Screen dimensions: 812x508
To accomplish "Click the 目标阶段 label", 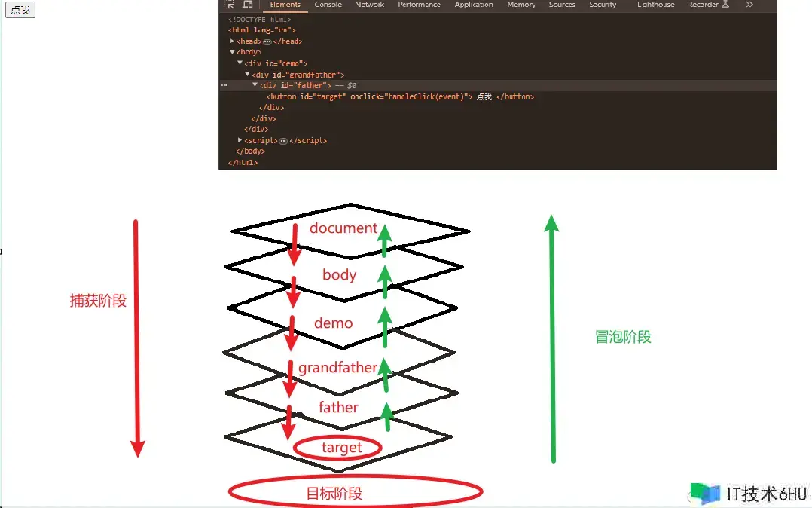I will 334,494.
